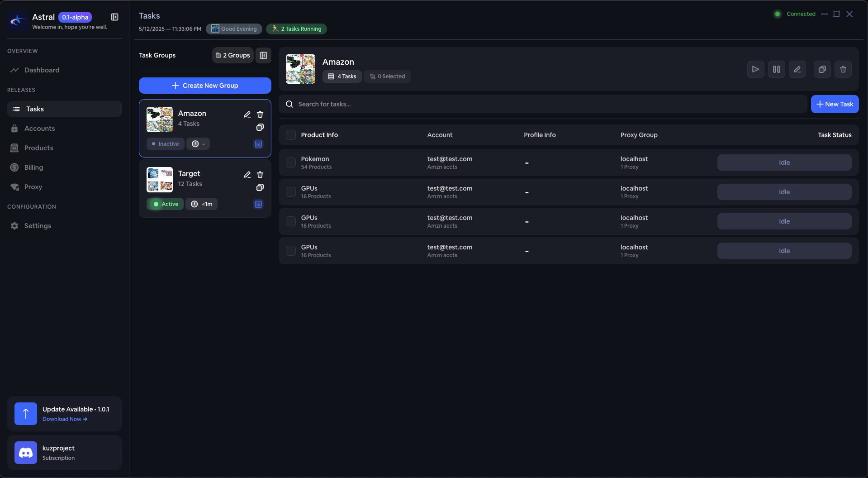Image resolution: width=868 pixels, height=478 pixels.
Task: Click the Idle status of last GPUs task
Action: [784, 251]
